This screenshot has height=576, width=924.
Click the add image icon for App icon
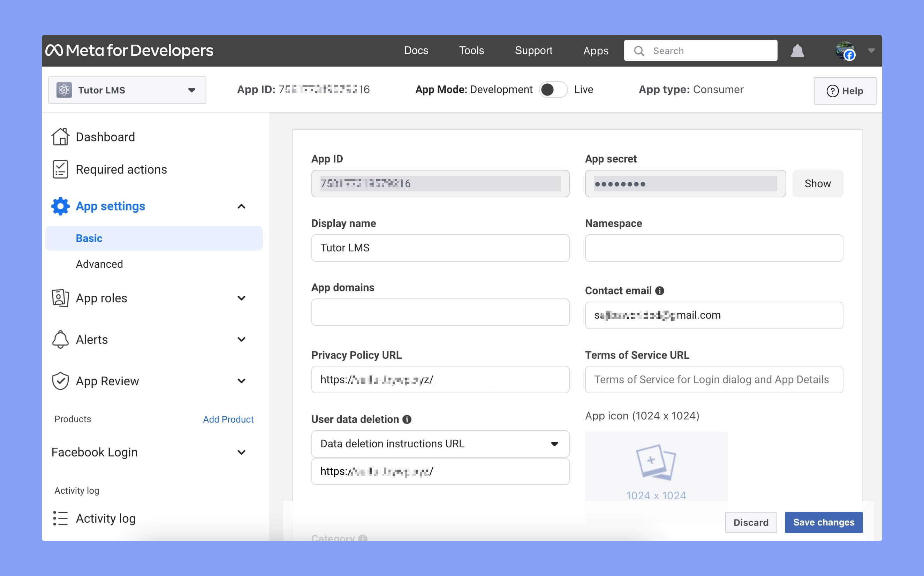pos(656,462)
